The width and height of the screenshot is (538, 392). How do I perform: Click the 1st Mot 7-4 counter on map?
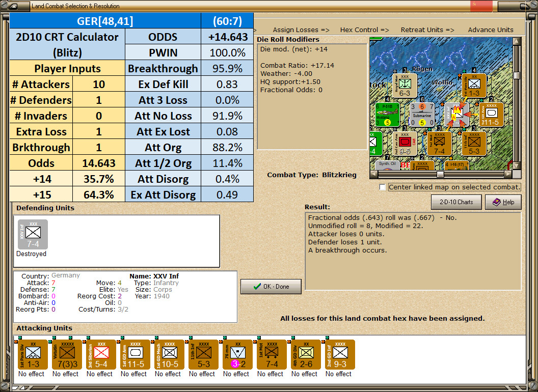[x=440, y=144]
